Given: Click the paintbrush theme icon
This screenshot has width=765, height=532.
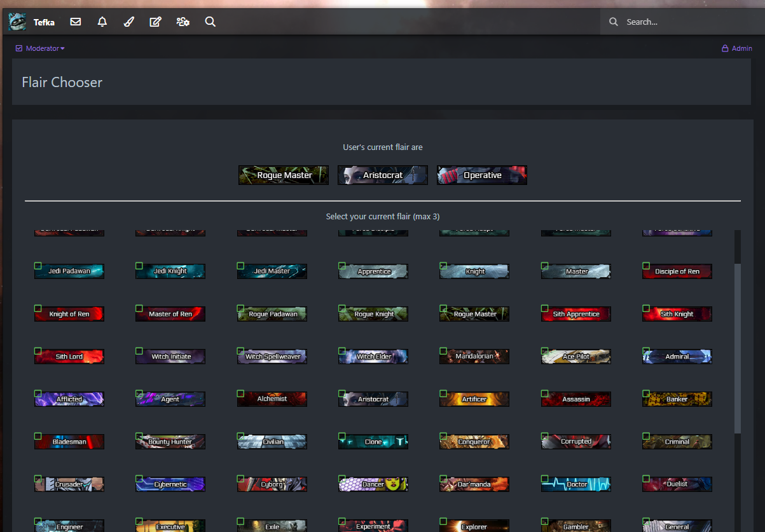Looking at the screenshot, I should (x=129, y=22).
